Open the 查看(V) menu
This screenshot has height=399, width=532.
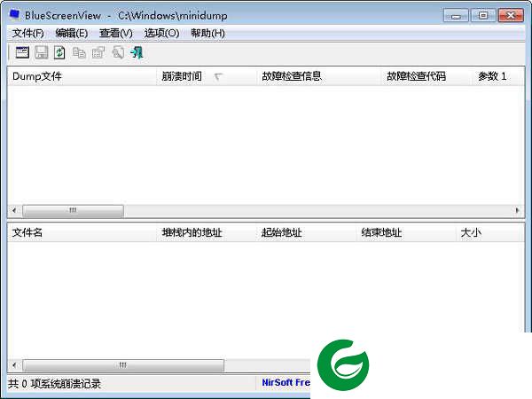point(115,34)
